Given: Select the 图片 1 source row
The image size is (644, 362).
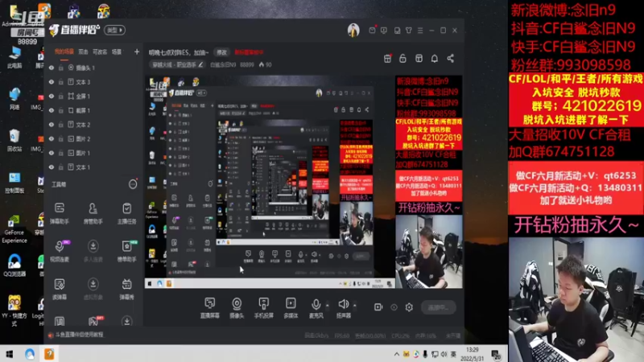Looking at the screenshot, I should pos(93,153).
